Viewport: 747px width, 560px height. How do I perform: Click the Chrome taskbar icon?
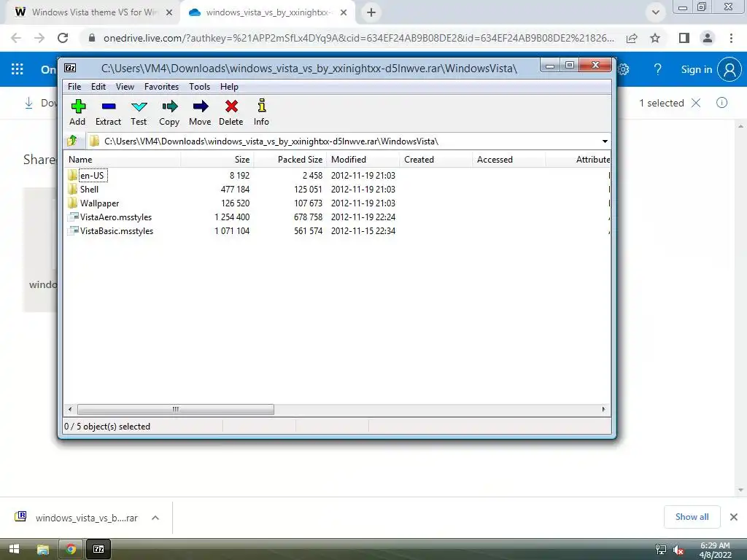[71, 549]
